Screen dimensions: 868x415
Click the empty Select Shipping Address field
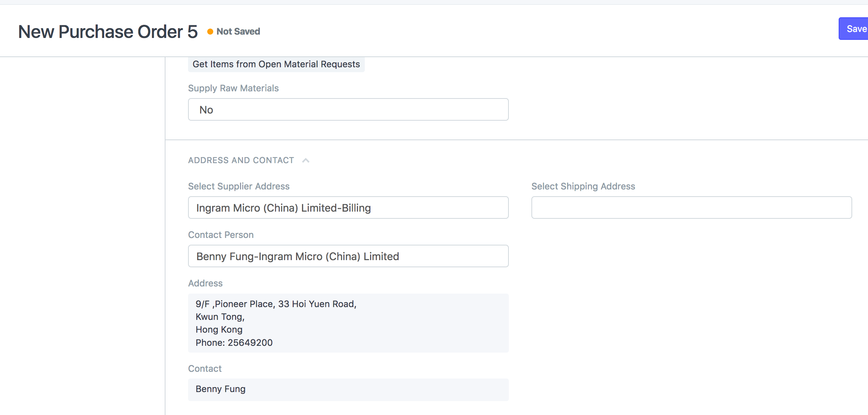point(691,207)
